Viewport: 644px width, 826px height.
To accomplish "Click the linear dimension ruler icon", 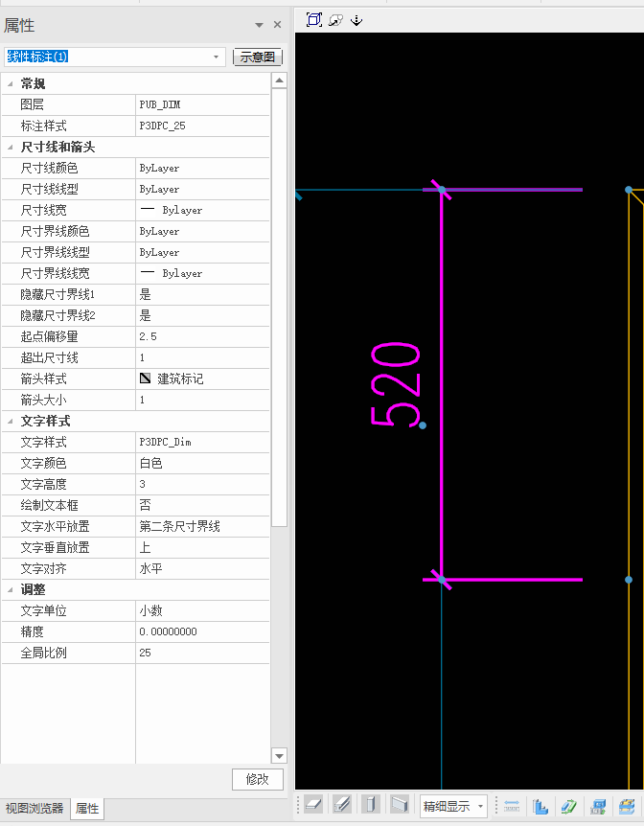I will click(512, 806).
